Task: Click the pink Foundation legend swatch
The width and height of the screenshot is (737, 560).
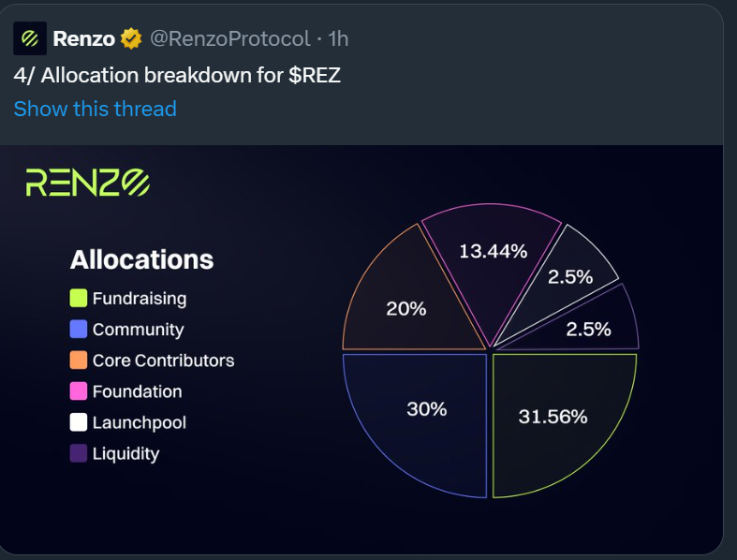Action: (x=79, y=391)
